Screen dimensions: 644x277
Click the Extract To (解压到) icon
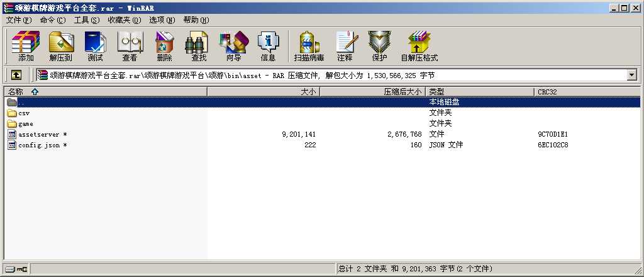(x=61, y=46)
